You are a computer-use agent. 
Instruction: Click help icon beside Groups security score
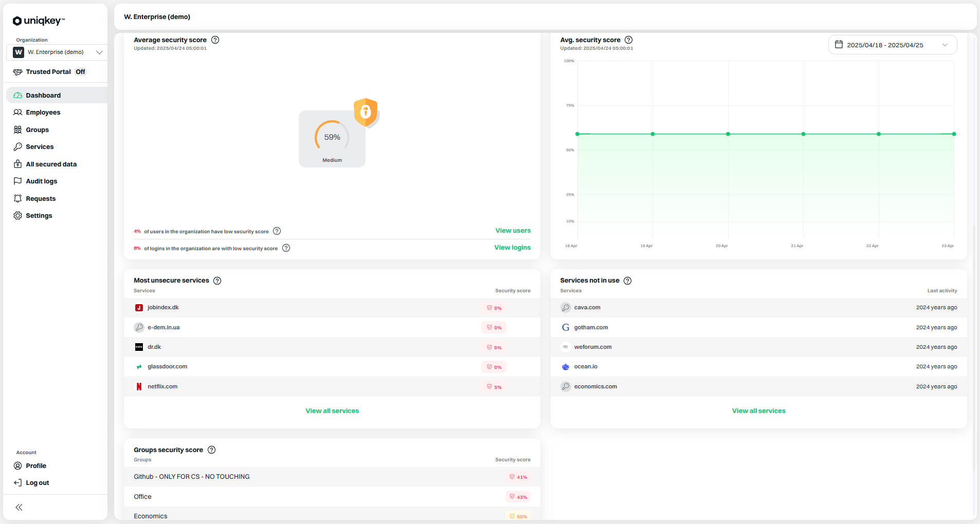[211, 450]
